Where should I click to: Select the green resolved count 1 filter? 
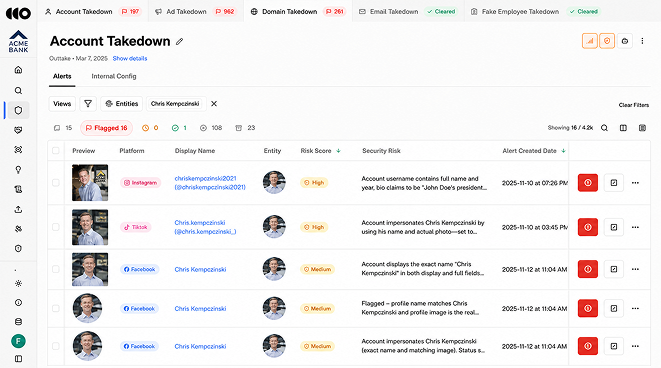tap(179, 128)
